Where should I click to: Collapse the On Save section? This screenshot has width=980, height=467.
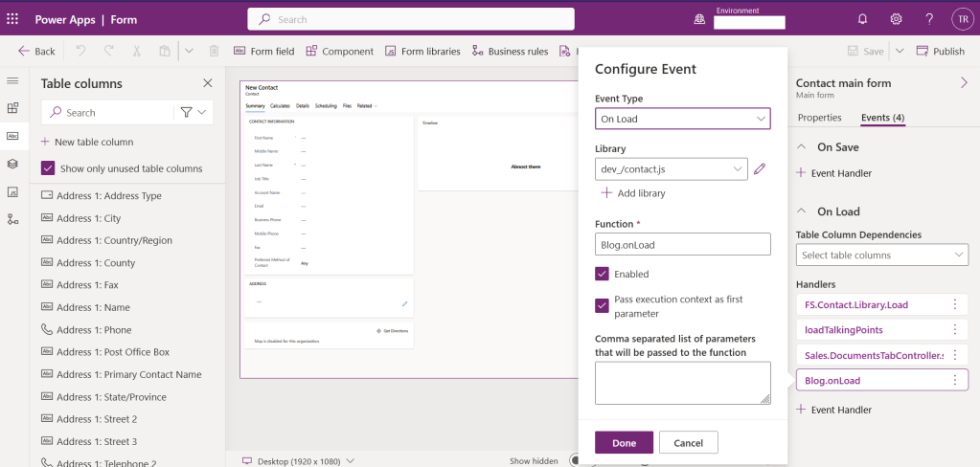click(801, 147)
